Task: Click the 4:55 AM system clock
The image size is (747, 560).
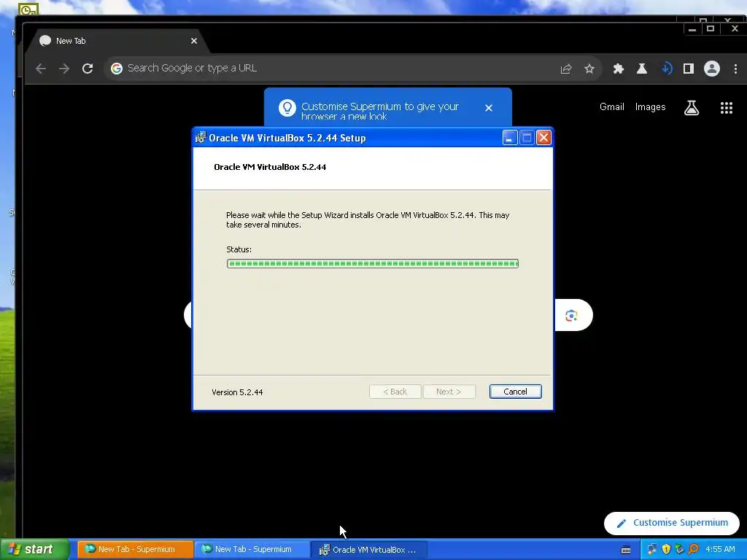Action: point(720,550)
